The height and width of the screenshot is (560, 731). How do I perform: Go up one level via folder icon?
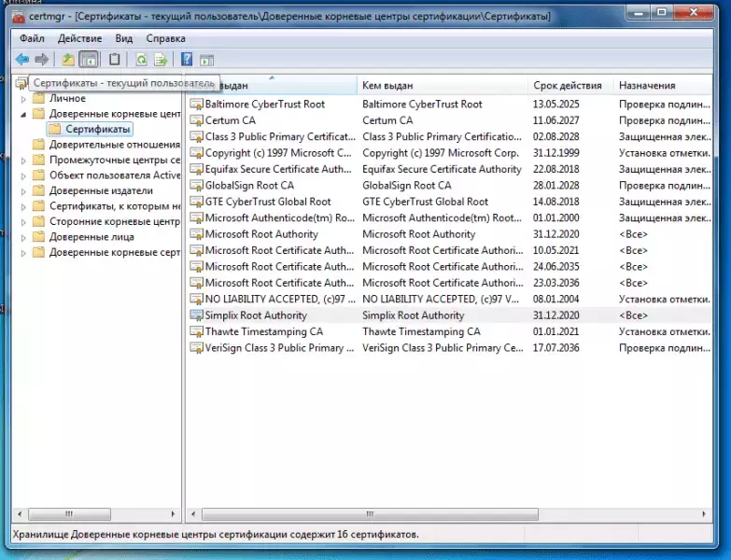click(68, 59)
